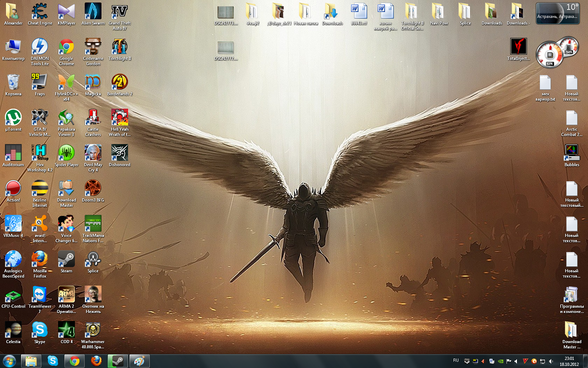Select the ARMA 2 Operation icon
Viewport: 588px width, 368px height.
pyautogui.click(x=66, y=299)
